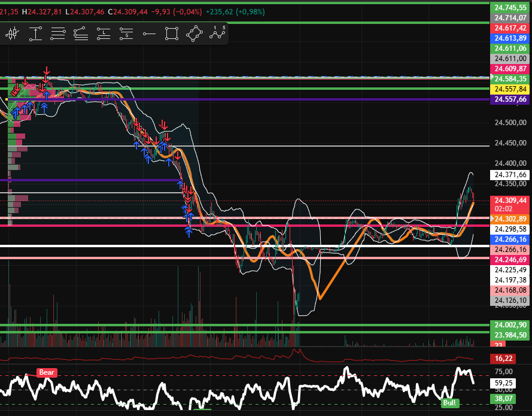This screenshot has height=416, width=532.
Task: Pick the rotated rectangle tool
Action: pos(194,34)
